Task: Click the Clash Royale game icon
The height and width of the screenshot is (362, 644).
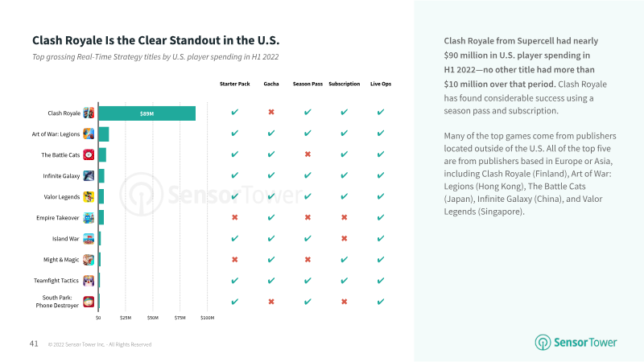Action: pos(89,113)
